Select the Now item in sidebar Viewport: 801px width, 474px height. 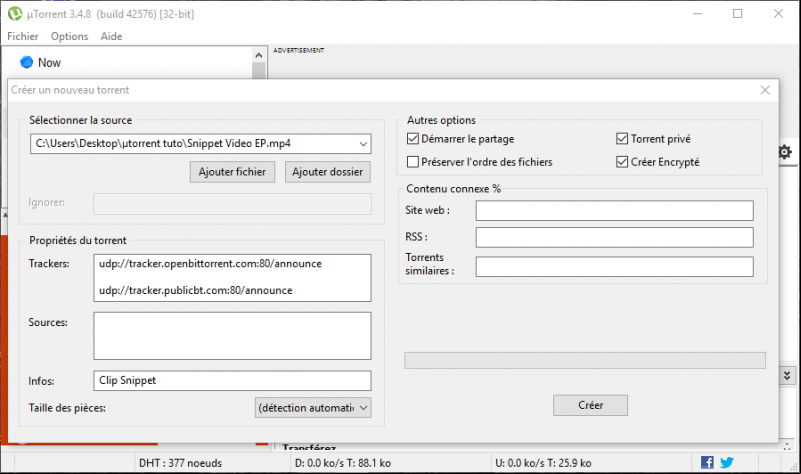49,62
